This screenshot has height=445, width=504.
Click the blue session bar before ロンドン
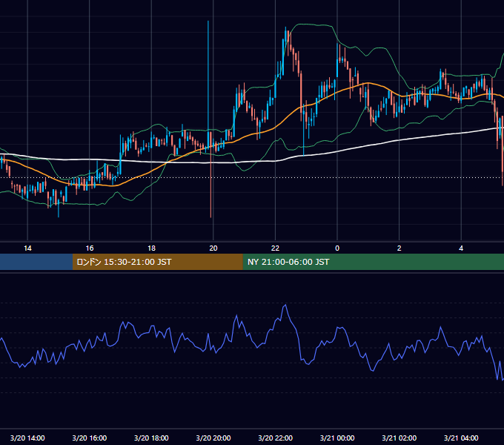coord(36,262)
